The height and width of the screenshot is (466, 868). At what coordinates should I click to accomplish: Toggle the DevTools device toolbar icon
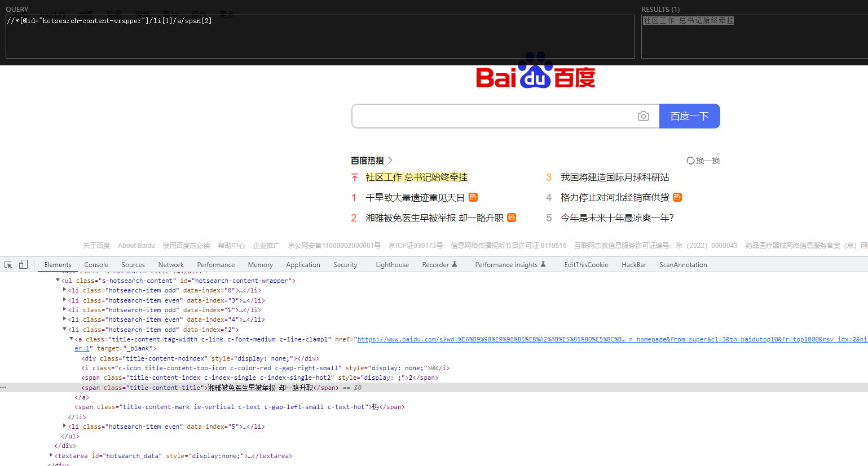[23, 264]
